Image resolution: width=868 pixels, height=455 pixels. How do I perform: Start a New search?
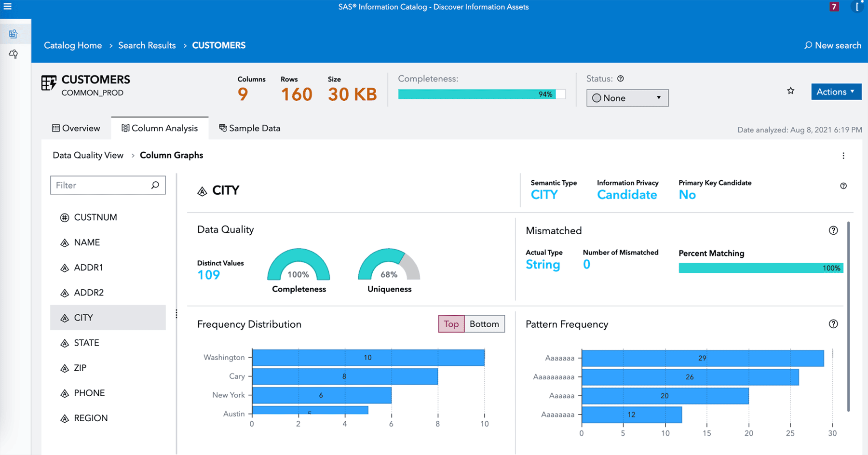tap(833, 45)
